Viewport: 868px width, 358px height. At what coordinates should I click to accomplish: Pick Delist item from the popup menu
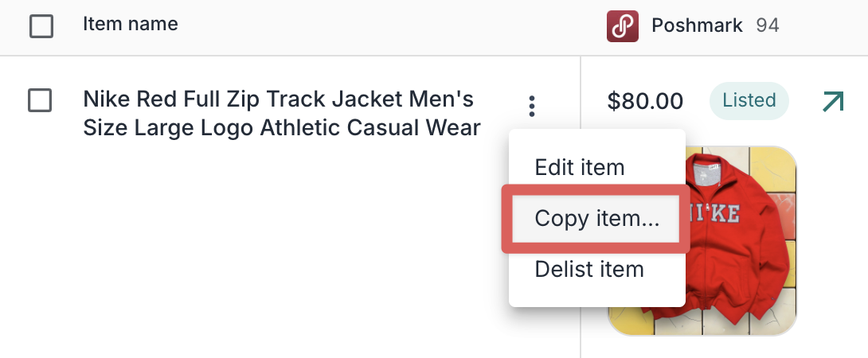[588, 269]
